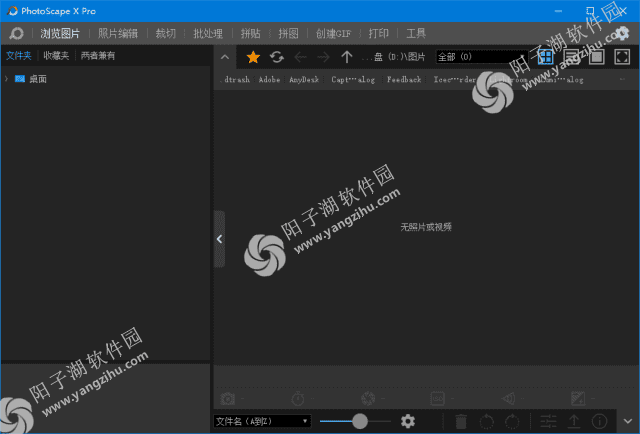Show more subfolders with the ellipsis button
The image size is (640, 434).
click(x=622, y=79)
